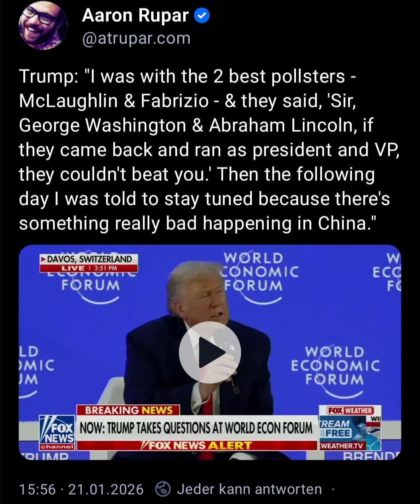Select the post text quoting Trump
Image resolution: width=420 pixels, height=504 pixels.
pos(209,150)
